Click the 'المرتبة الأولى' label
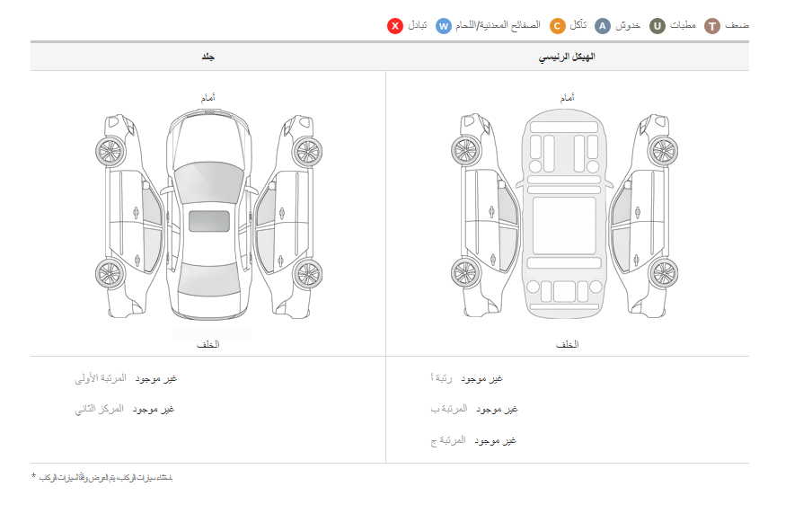The width and height of the screenshot is (812, 522). (101, 378)
